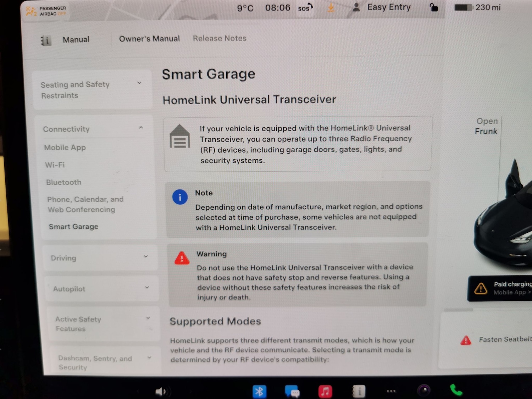The width and height of the screenshot is (532, 399).
Task: Tap the SOS connectivity icon
Action: [x=304, y=8]
